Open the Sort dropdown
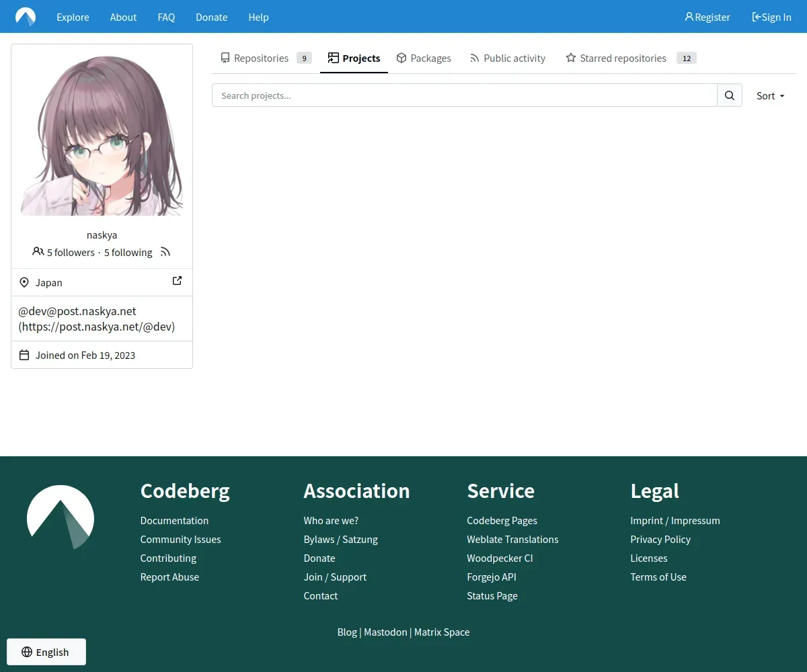 pos(771,95)
